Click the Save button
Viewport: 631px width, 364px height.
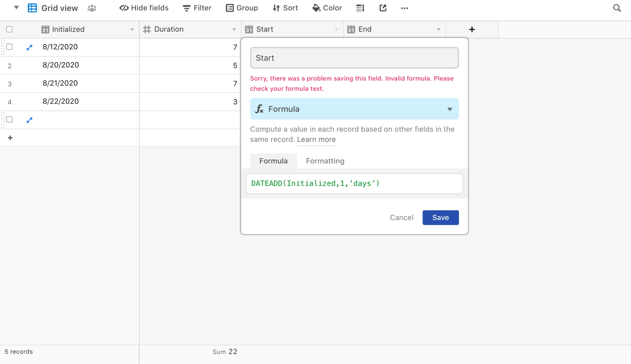click(440, 217)
